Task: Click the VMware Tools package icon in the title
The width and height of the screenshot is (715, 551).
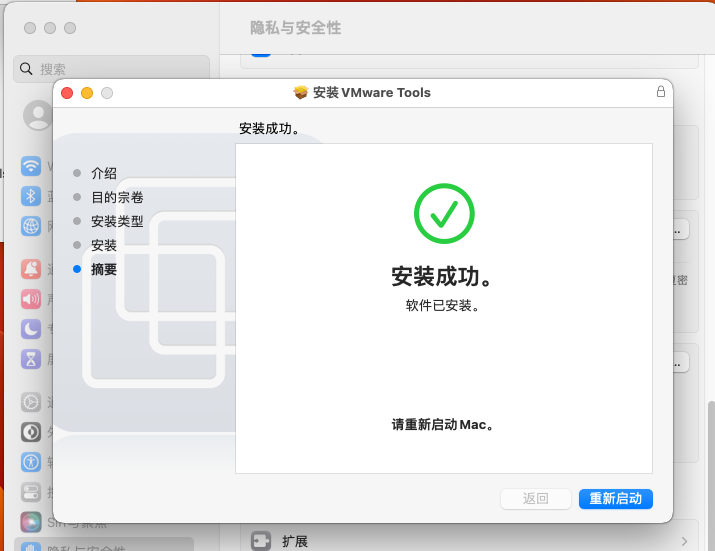Action: click(x=301, y=93)
